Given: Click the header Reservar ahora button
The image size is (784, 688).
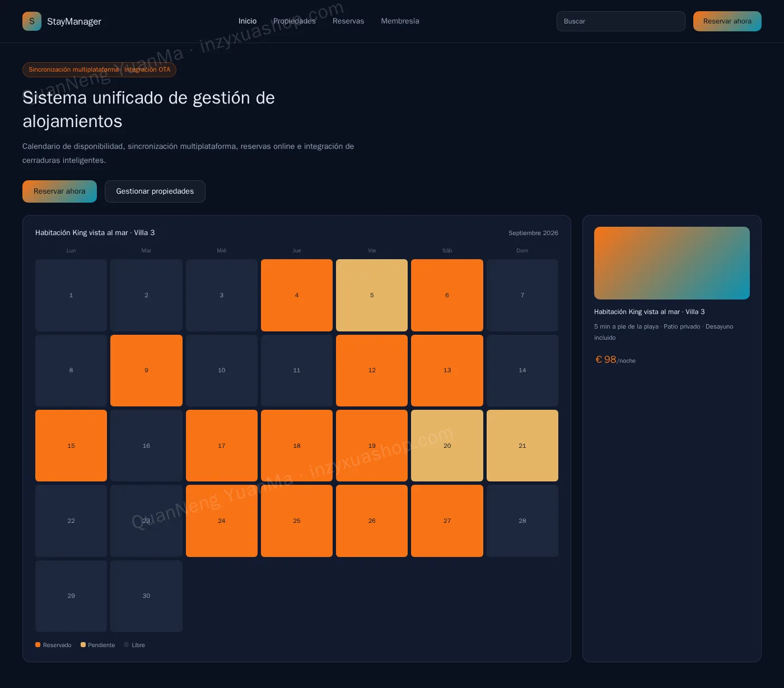Looking at the screenshot, I should 727,21.
